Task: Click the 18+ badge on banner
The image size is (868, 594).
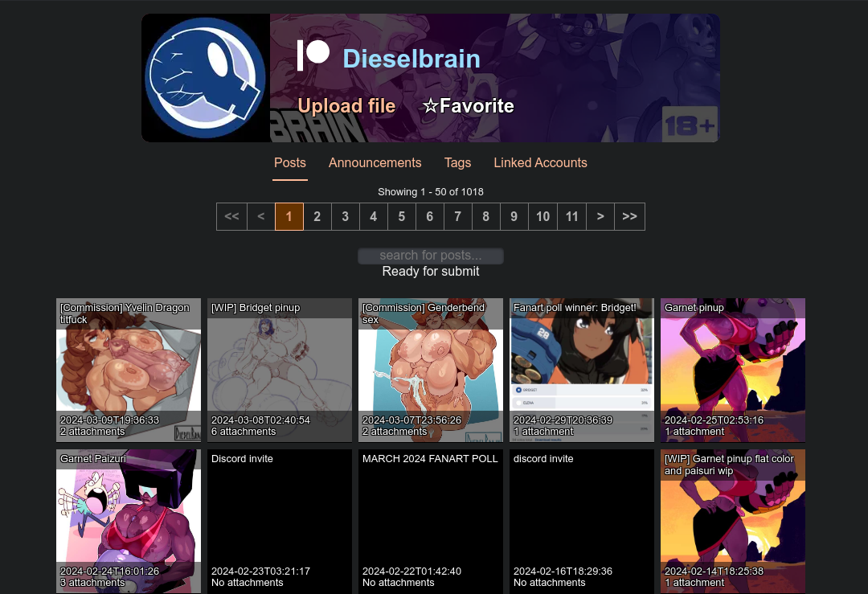Action: tap(690, 125)
